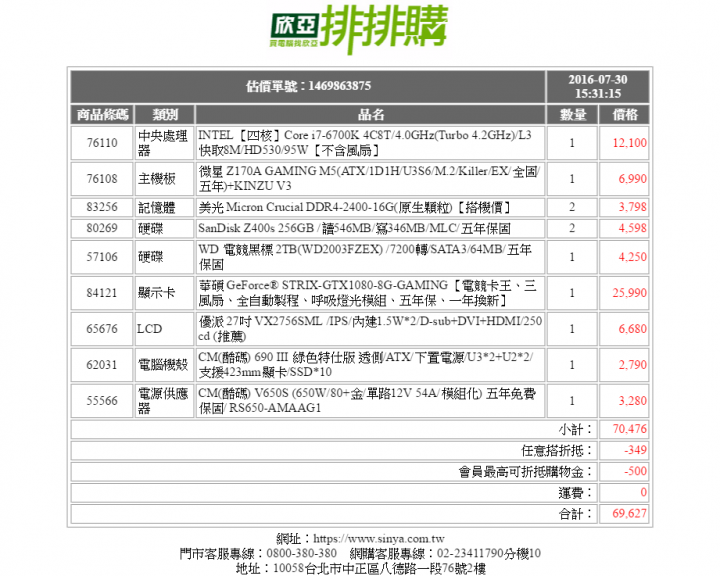This screenshot has width=720, height=576.
Task: Select product code 57106
Action: click(x=102, y=257)
